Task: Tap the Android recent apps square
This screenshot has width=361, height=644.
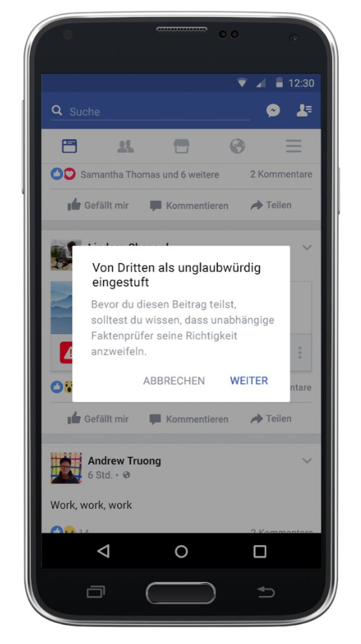Action: (x=259, y=551)
